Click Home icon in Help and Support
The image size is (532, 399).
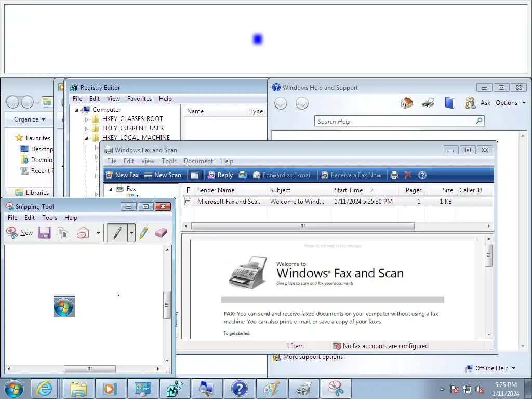coord(406,103)
